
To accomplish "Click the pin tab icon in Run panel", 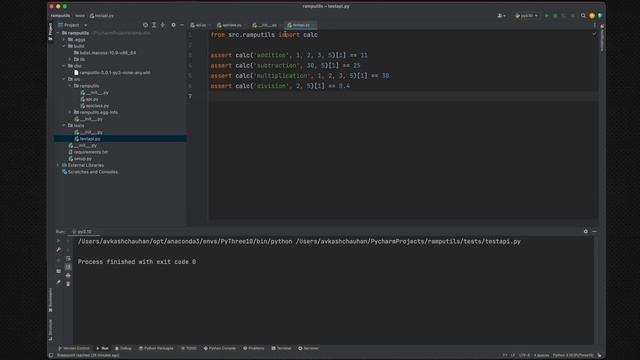I will click(58, 282).
